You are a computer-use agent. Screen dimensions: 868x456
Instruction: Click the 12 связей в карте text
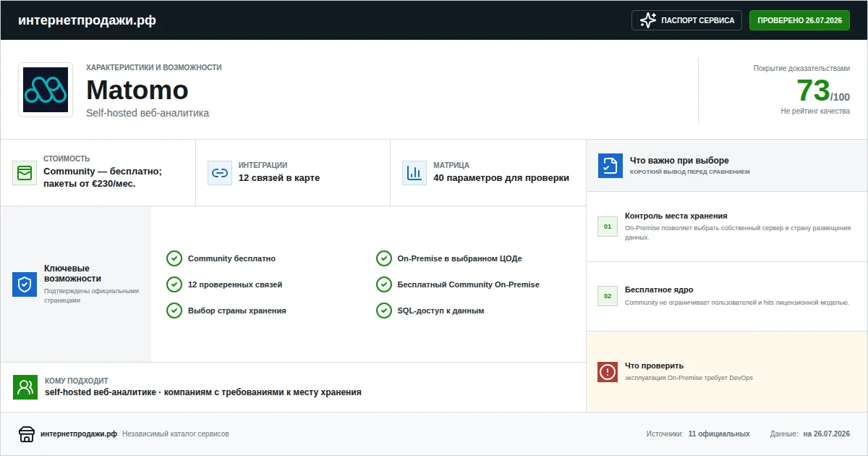(279, 178)
